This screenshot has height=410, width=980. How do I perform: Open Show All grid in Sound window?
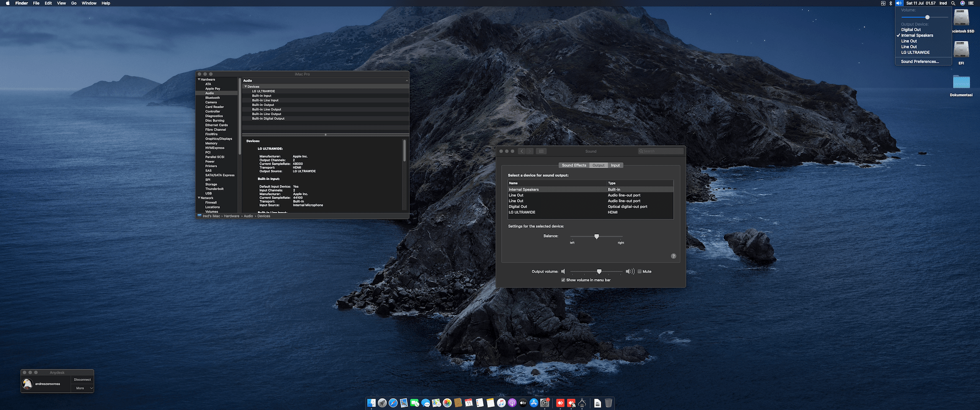point(542,151)
